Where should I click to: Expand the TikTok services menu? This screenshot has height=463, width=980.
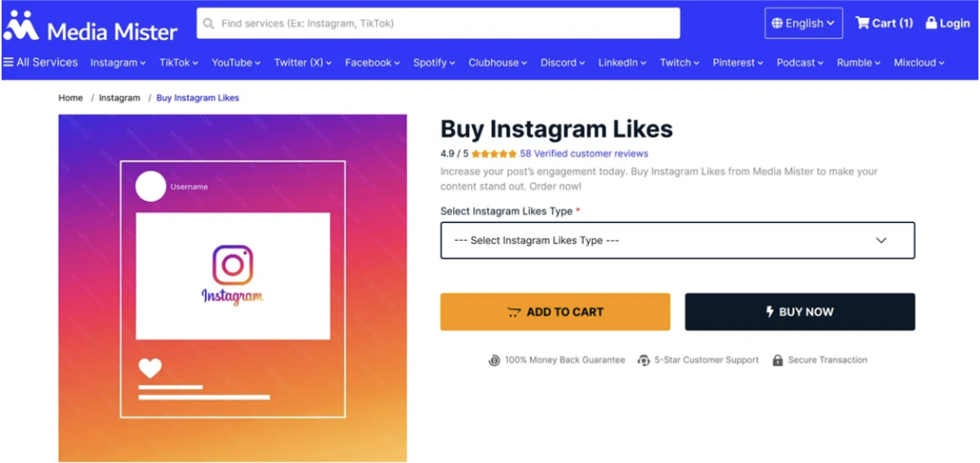[179, 63]
